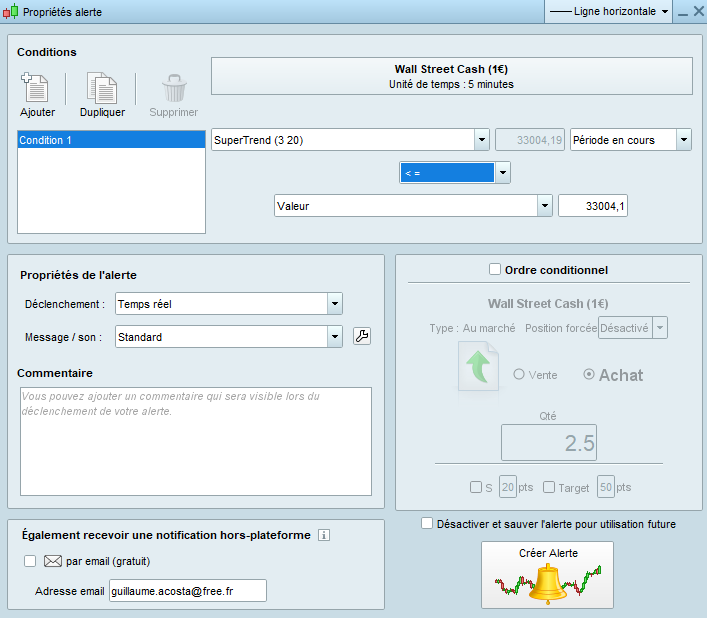Viewport: 707px width, 618px height.
Task: Click the Adresse email field
Action: (188, 591)
